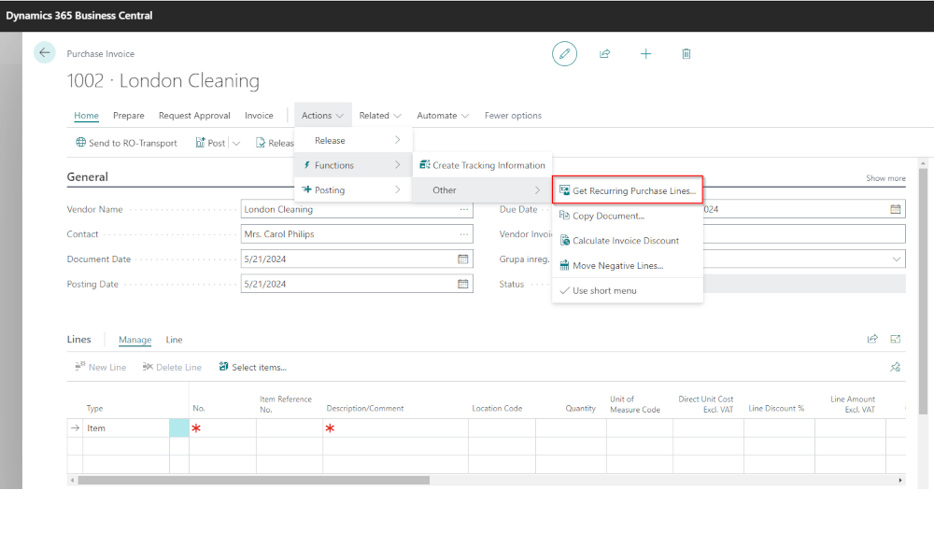The height and width of the screenshot is (560, 934).
Task: Click the Release toolbar action
Action: pos(275,143)
